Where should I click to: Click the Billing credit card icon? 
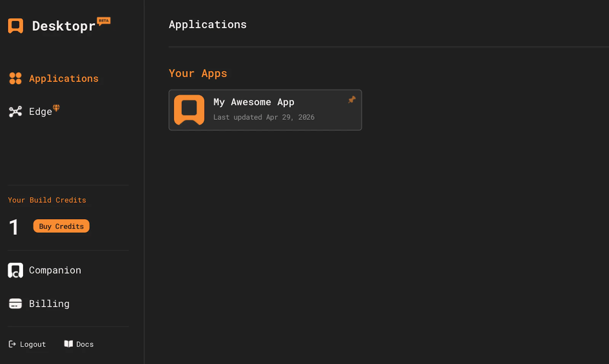15,304
